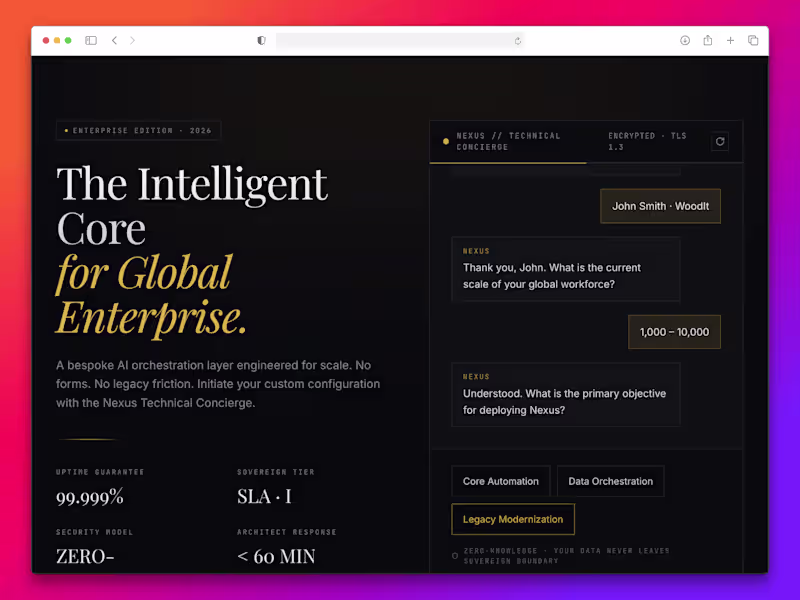The width and height of the screenshot is (800, 600).
Task: Click the John Smith · WoodIt reply bubble
Action: (x=660, y=206)
